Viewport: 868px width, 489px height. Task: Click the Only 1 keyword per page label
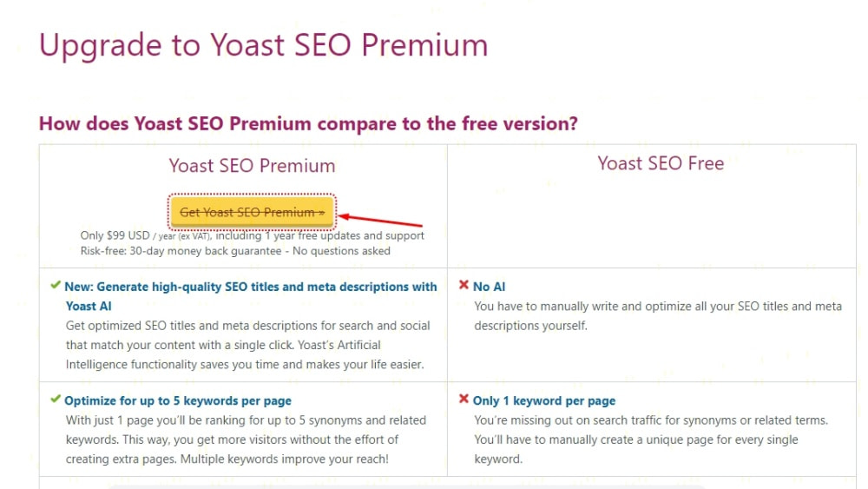tap(544, 401)
